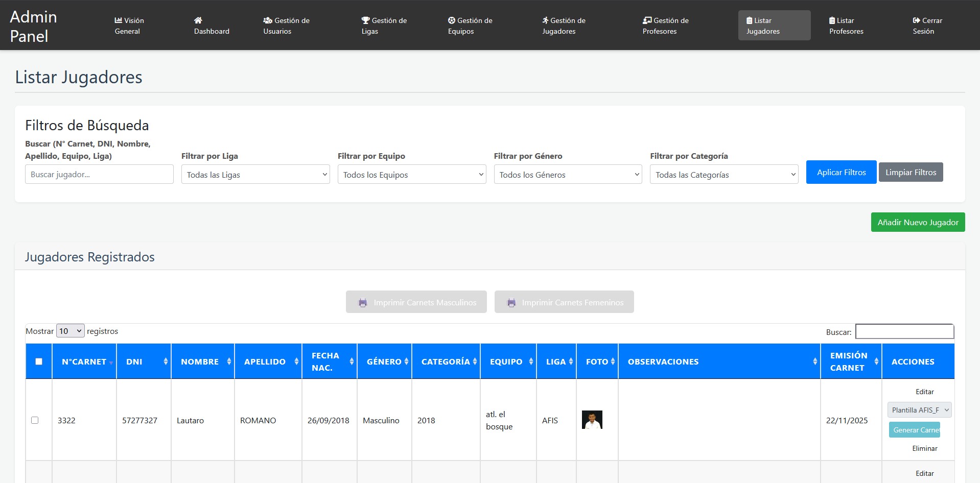This screenshot has width=980, height=483.
Task: Open the Filtrar por Liga dropdown
Action: 255,175
